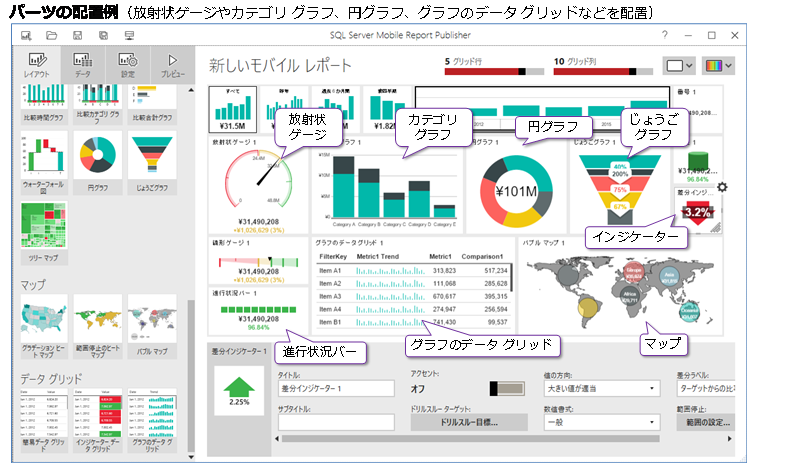Click the properties panel scroll-right arrow

(730, 438)
